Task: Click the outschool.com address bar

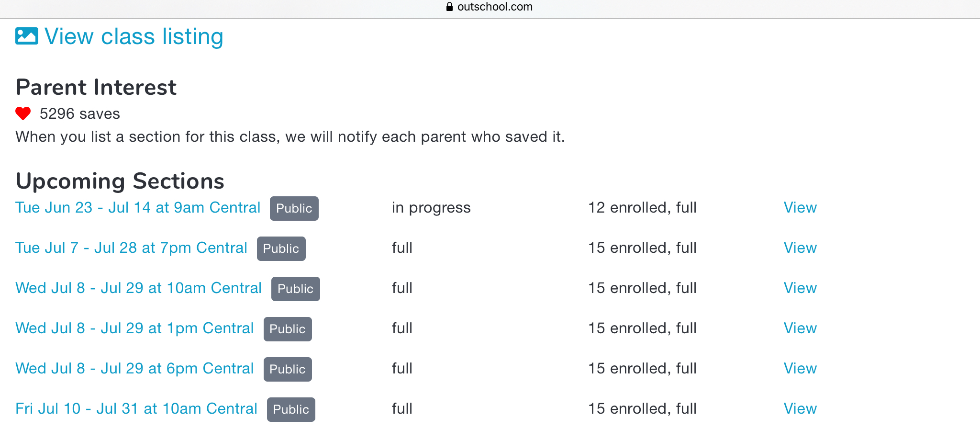Action: tap(494, 7)
